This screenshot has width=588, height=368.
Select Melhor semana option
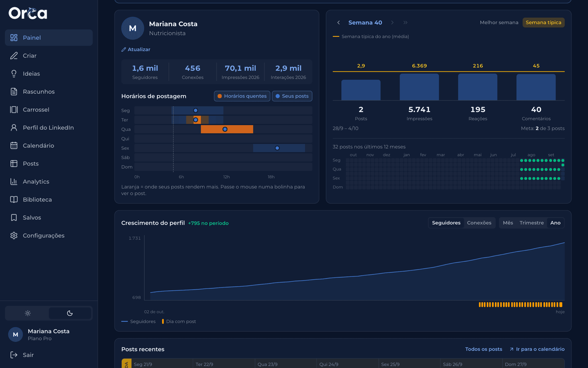click(x=499, y=23)
